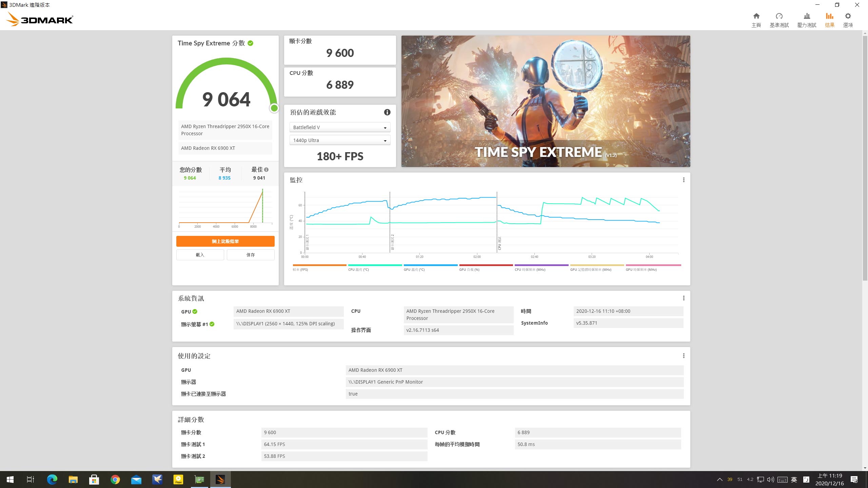The width and height of the screenshot is (868, 488).
Task: Click the graphics score 9 600 card
Action: coord(340,50)
